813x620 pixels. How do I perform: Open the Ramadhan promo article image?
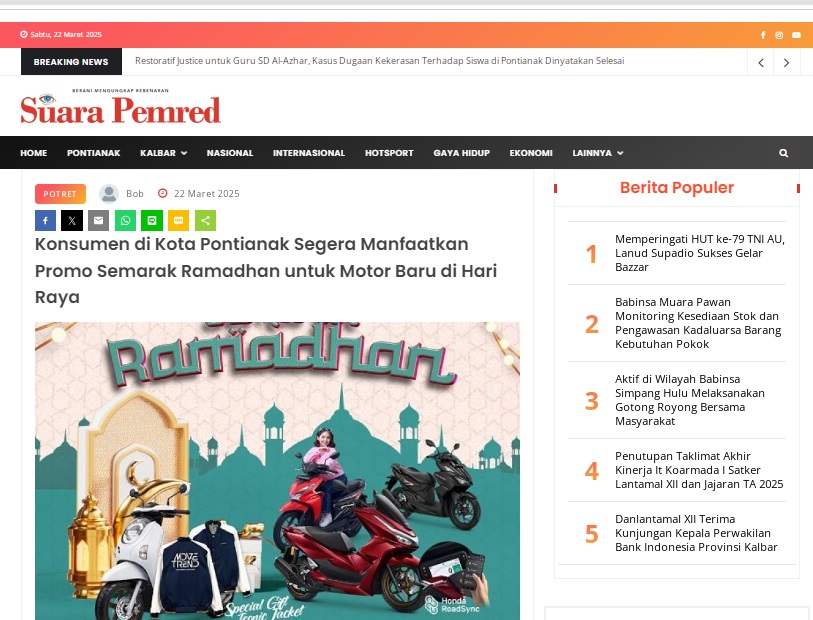coord(277,471)
